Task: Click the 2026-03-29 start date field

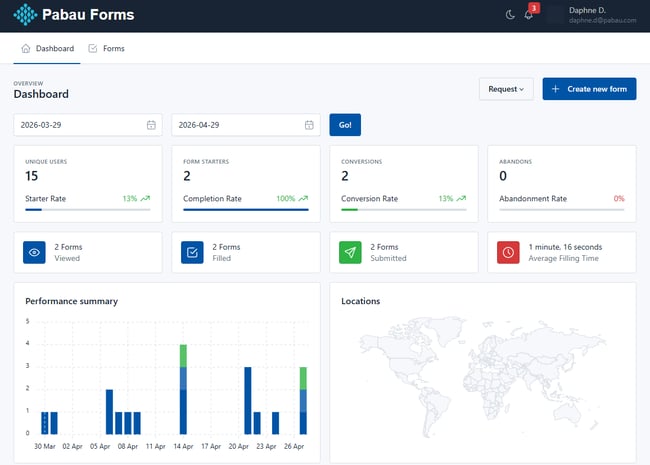Action: coord(80,125)
